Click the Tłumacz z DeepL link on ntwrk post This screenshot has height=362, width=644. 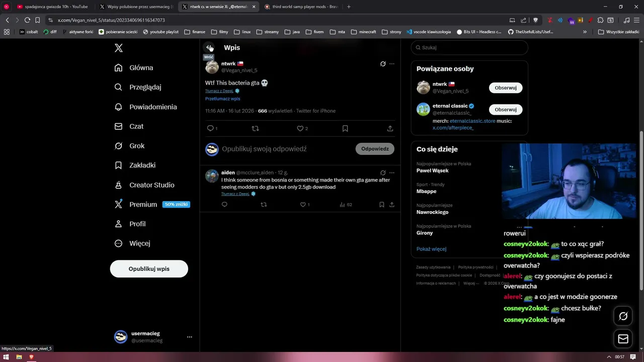pyautogui.click(x=219, y=91)
